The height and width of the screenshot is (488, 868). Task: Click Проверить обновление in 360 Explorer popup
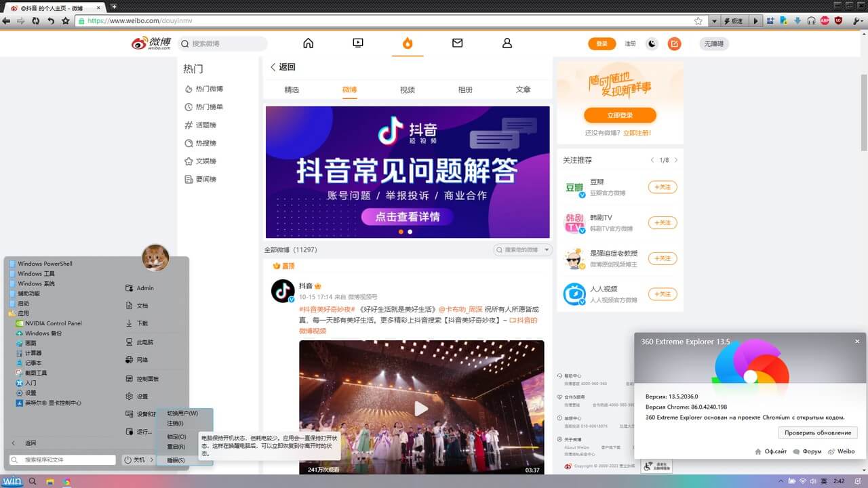point(818,432)
